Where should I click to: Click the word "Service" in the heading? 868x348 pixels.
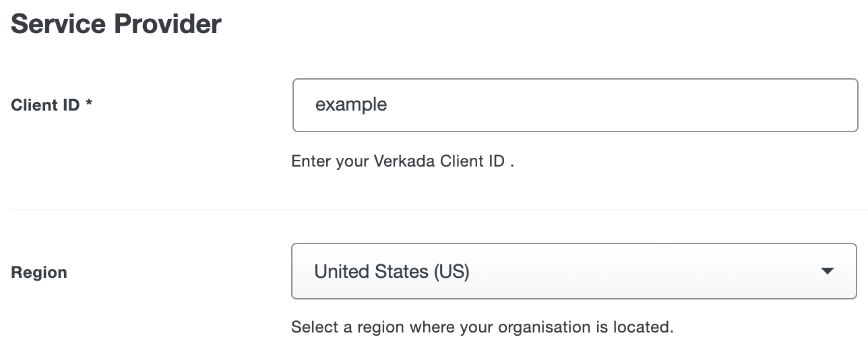57,24
